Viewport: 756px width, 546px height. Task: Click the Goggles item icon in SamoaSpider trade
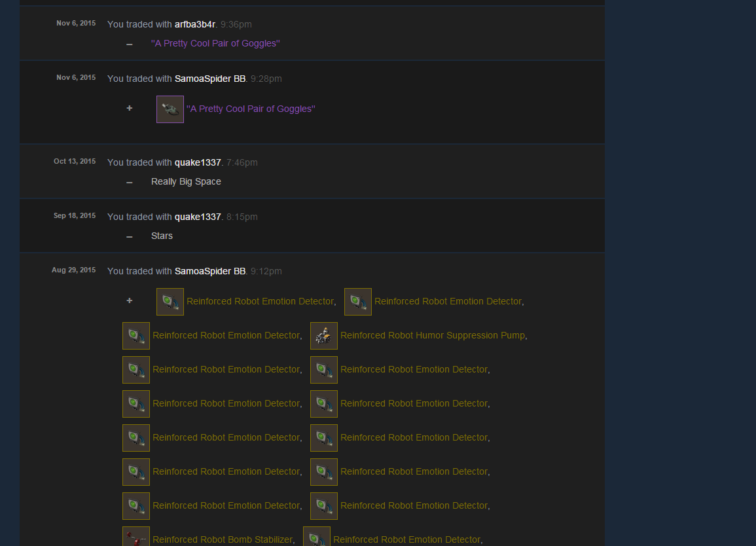point(170,109)
